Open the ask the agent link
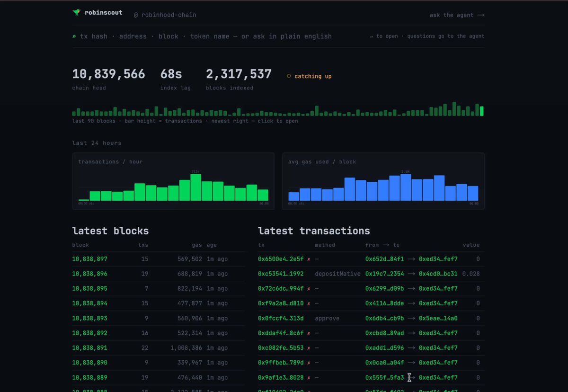 (457, 15)
